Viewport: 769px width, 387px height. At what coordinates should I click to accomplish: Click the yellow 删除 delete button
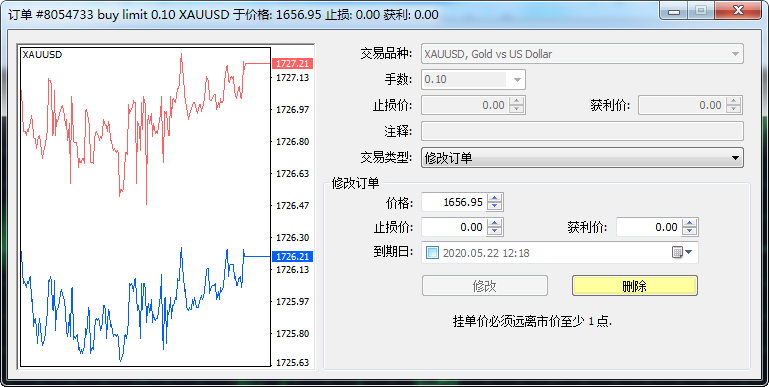pyautogui.click(x=635, y=286)
